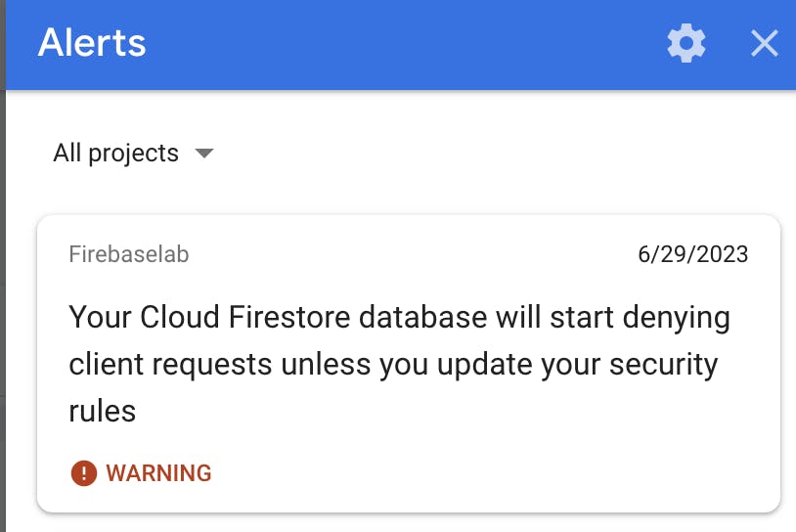Click the 6/29/2023 alert date
This screenshot has width=796, height=532.
click(693, 254)
